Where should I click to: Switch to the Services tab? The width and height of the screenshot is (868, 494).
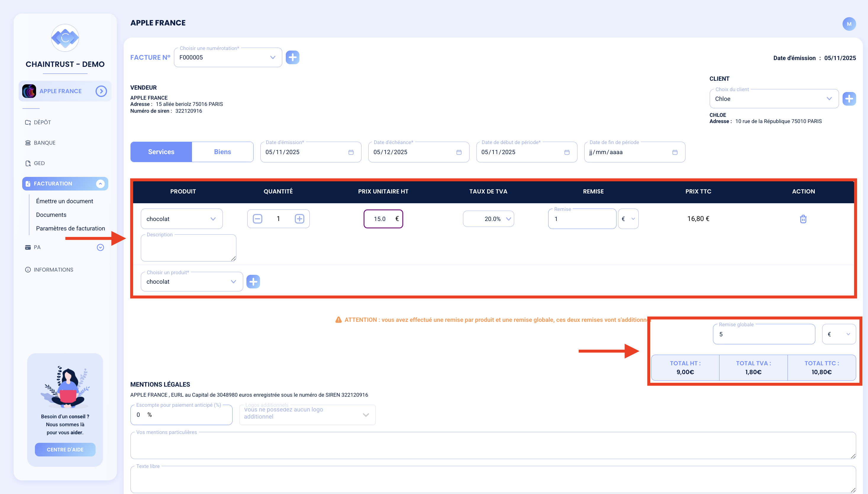point(161,152)
